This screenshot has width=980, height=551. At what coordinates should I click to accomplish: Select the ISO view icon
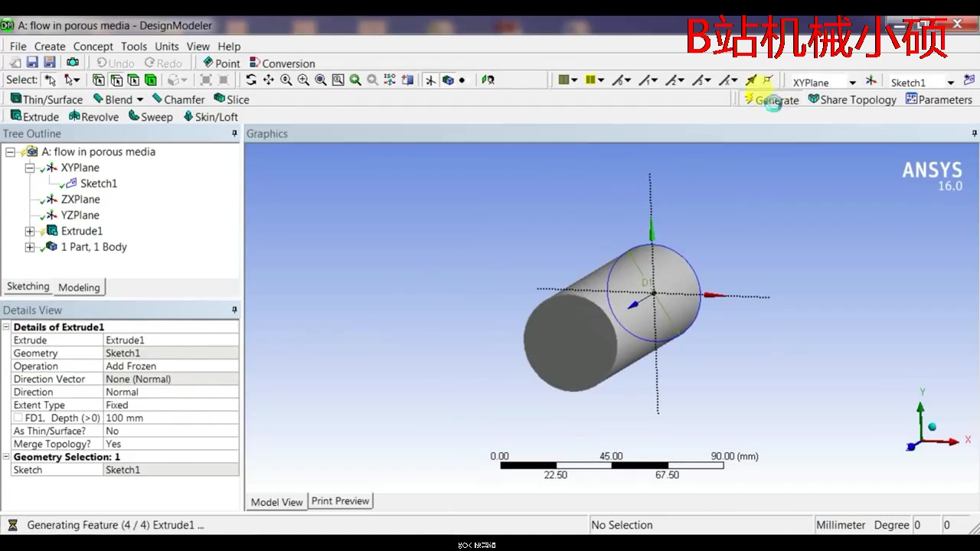pyautogui.click(x=389, y=80)
